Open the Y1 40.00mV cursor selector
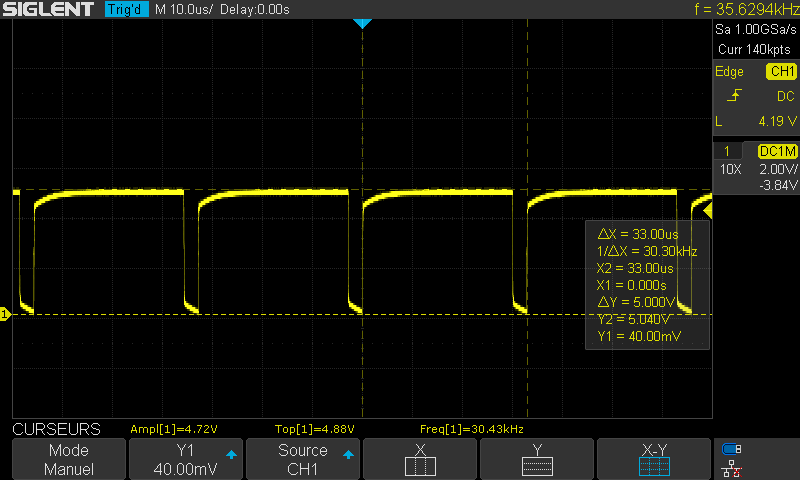This screenshot has height=480, width=800. tap(185, 459)
